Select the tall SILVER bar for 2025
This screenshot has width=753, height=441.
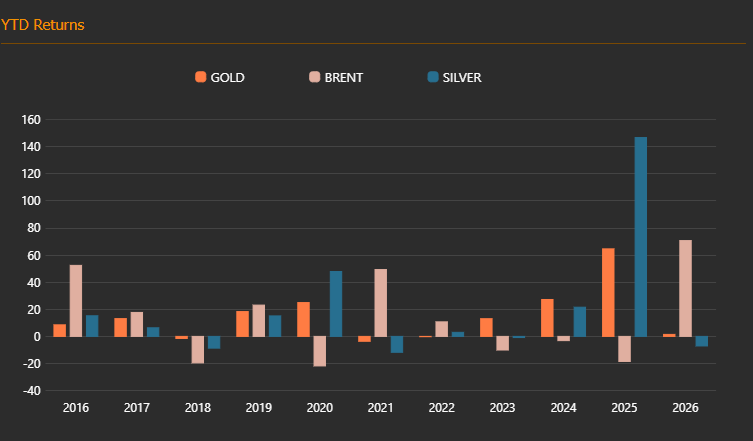pyautogui.click(x=641, y=237)
